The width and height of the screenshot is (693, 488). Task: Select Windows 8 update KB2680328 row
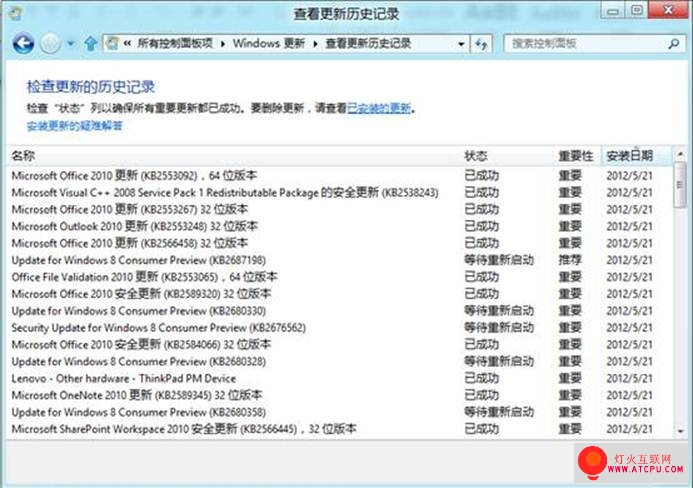tap(340, 361)
